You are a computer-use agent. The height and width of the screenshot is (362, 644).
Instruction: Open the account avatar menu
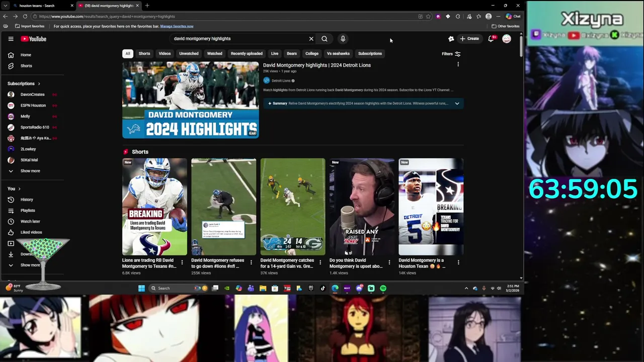[x=507, y=39]
